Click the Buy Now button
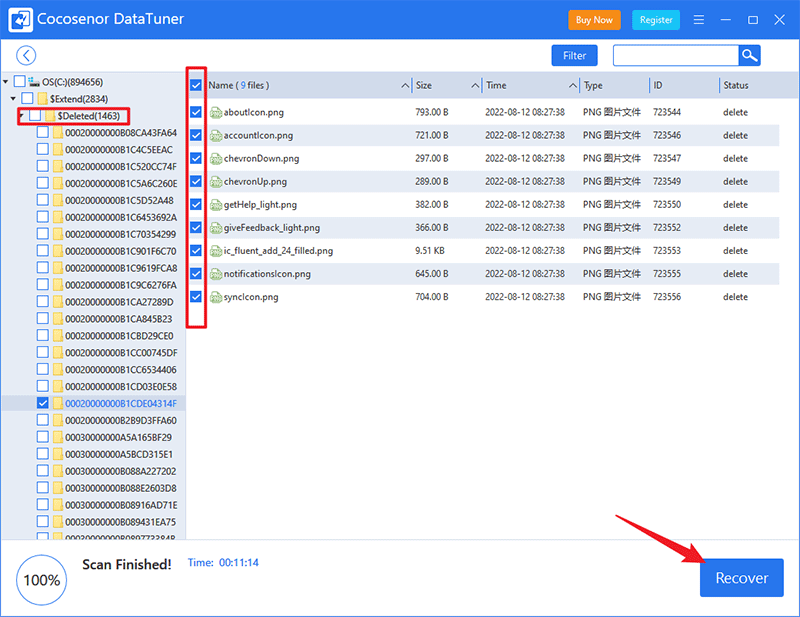This screenshot has height=617, width=800. pos(594,20)
